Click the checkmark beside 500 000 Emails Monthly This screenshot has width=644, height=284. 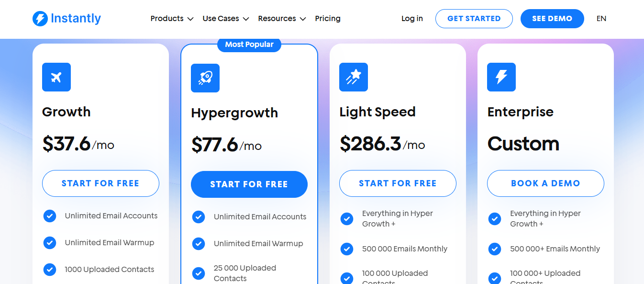click(x=346, y=249)
